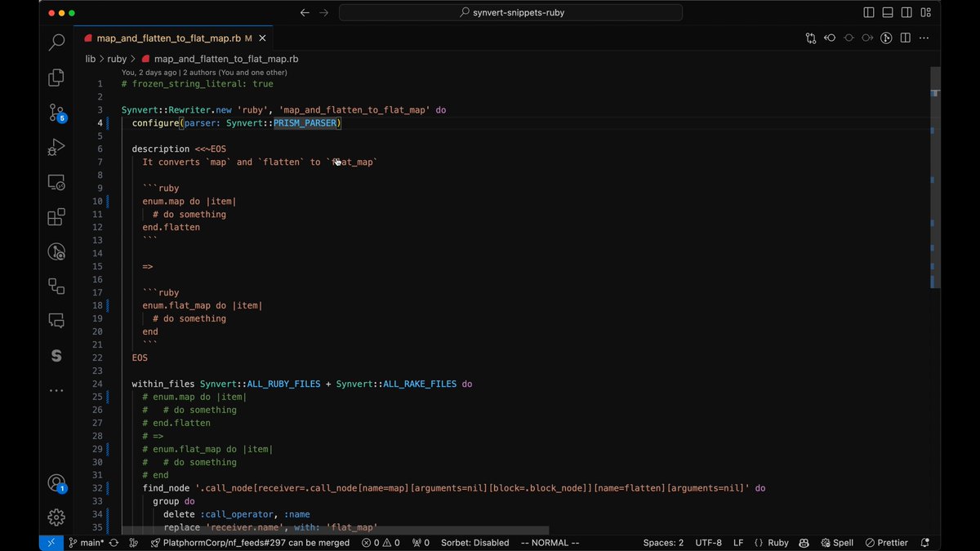Open the Remote Explorer view

click(x=56, y=183)
